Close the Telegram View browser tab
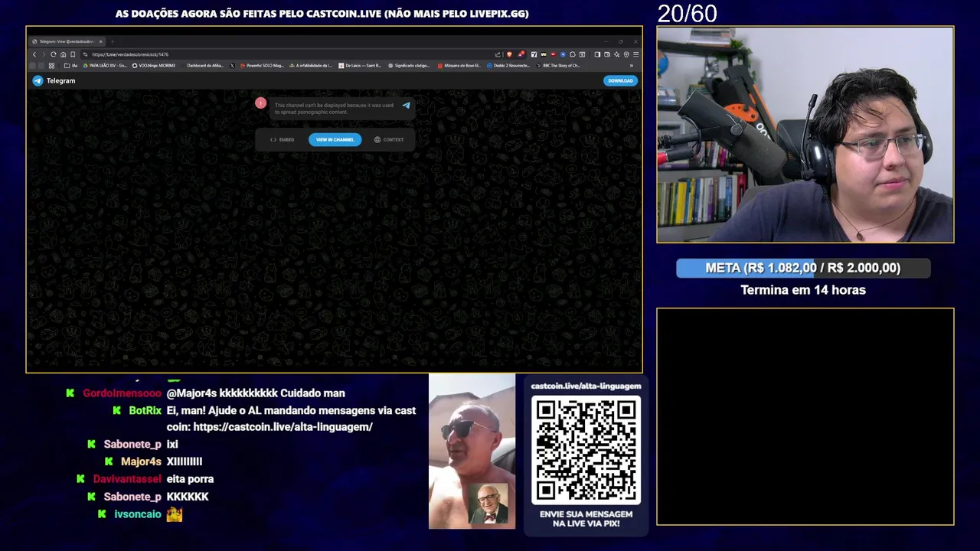This screenshot has height=551, width=980. (100, 41)
